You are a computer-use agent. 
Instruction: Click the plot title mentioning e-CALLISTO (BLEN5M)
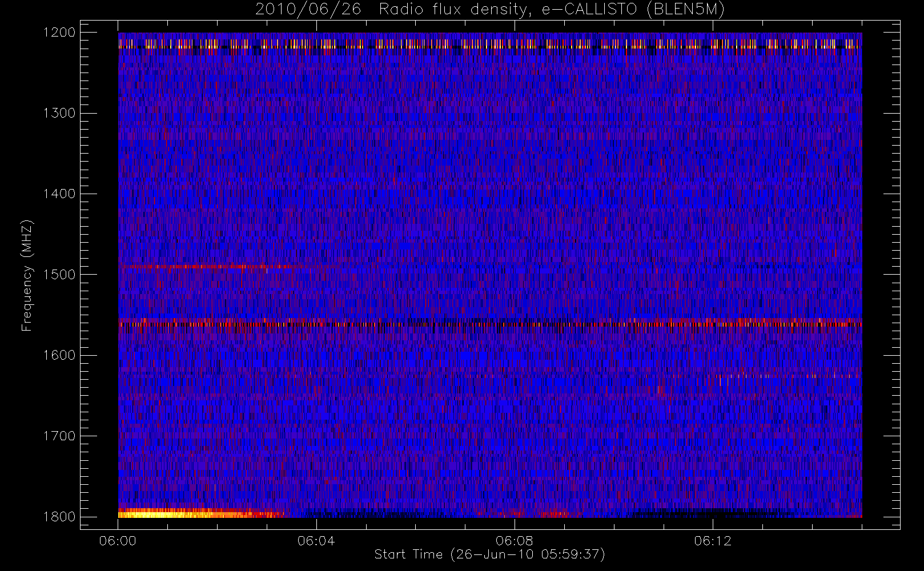[x=490, y=10]
